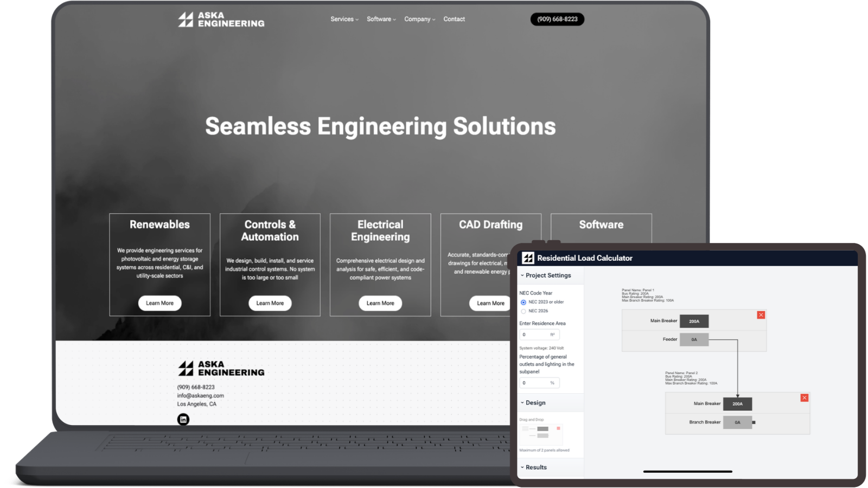Viewport: 868px width, 488px height.
Task: Click the Branch Breaker connector handle
Action: click(x=754, y=422)
